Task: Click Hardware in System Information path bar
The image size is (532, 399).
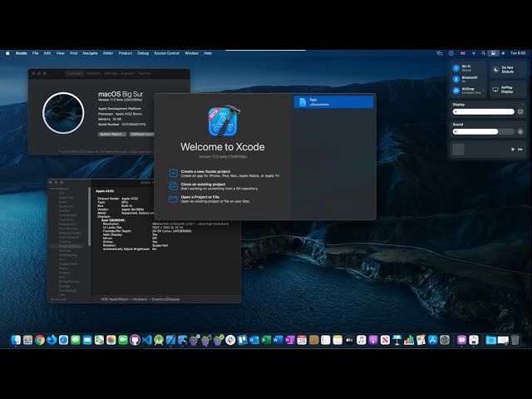Action: pyautogui.click(x=140, y=299)
